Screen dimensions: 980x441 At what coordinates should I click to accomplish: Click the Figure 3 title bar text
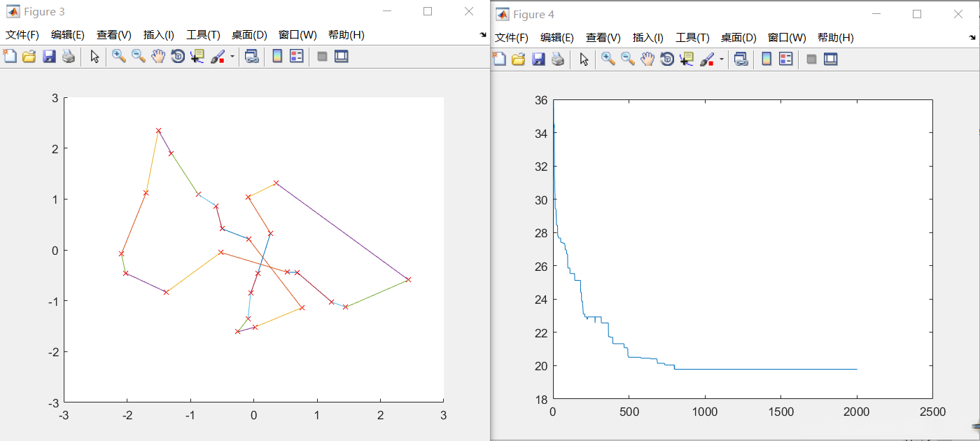44,12
